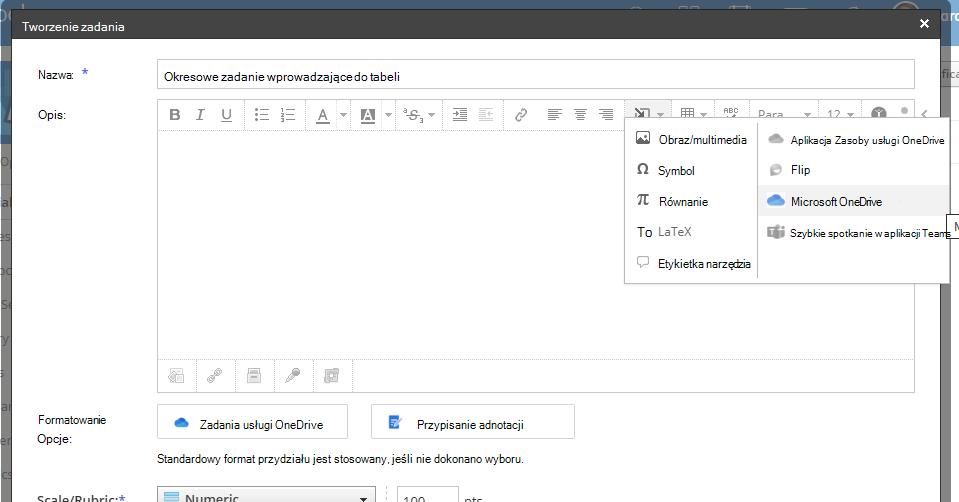Click the attach file icon below the editor
The height and width of the screenshot is (502, 959).
177,375
